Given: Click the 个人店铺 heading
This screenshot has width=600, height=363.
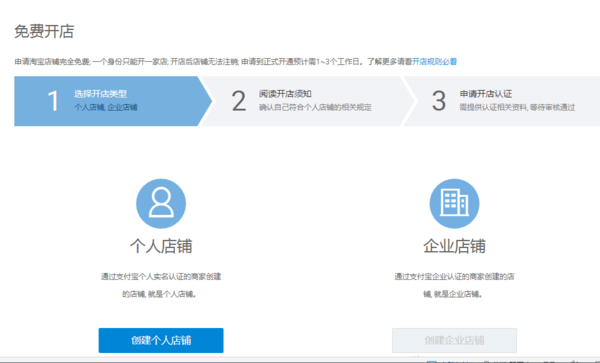Looking at the screenshot, I should [x=161, y=246].
